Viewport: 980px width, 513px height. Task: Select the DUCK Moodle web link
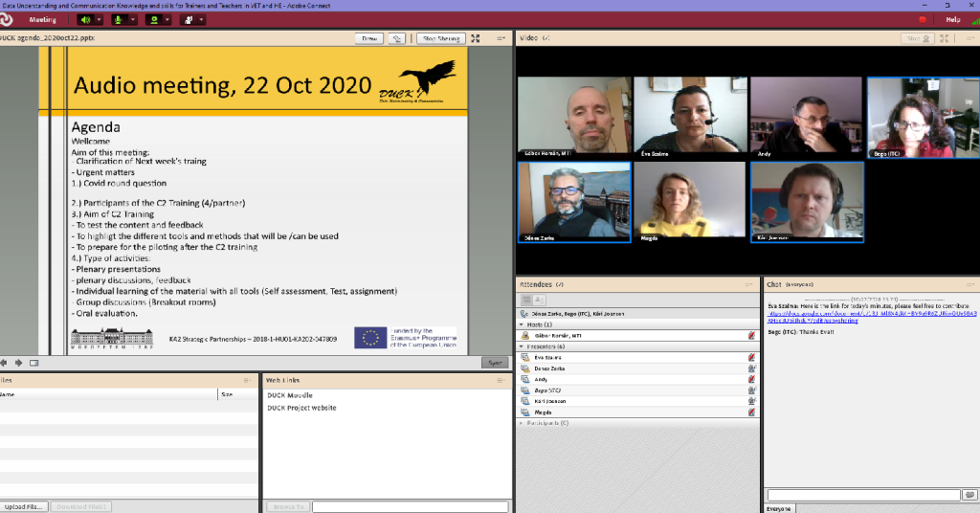point(289,395)
